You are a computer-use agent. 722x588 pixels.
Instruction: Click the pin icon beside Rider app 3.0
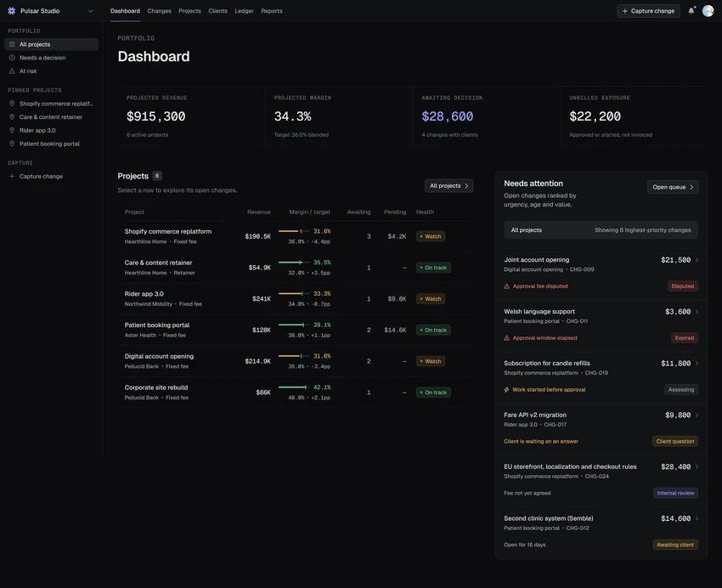pyautogui.click(x=12, y=130)
